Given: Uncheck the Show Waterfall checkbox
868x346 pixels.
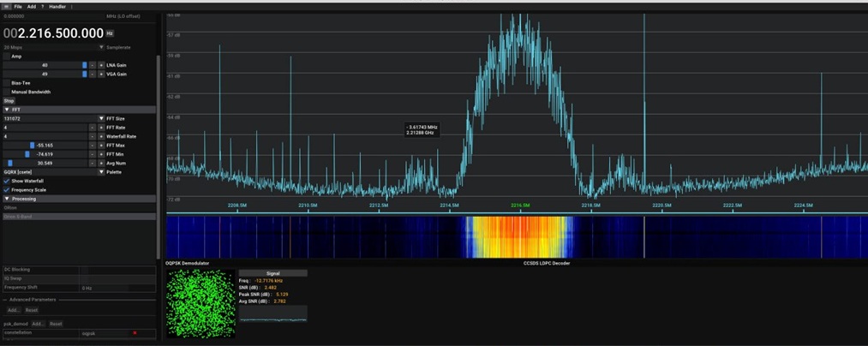Looking at the screenshot, I should pyautogui.click(x=7, y=182).
